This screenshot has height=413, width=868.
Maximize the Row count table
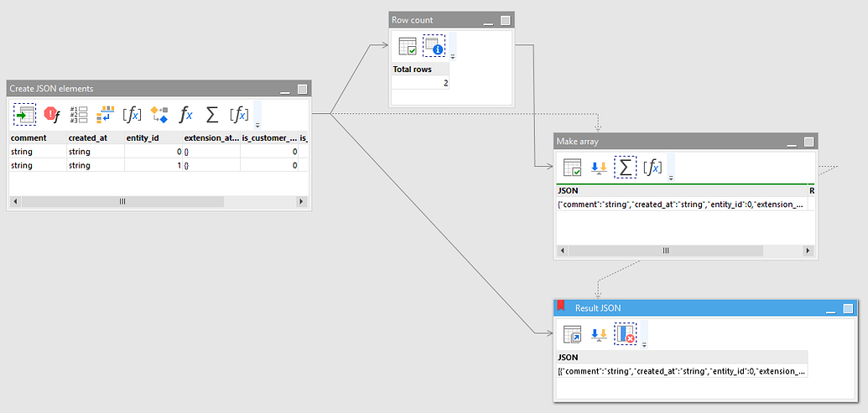505,20
